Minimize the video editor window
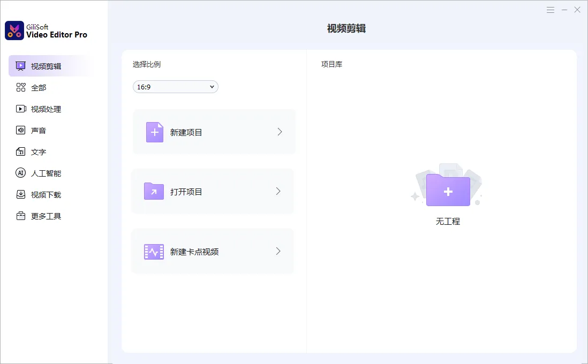This screenshot has width=588, height=364. click(564, 10)
